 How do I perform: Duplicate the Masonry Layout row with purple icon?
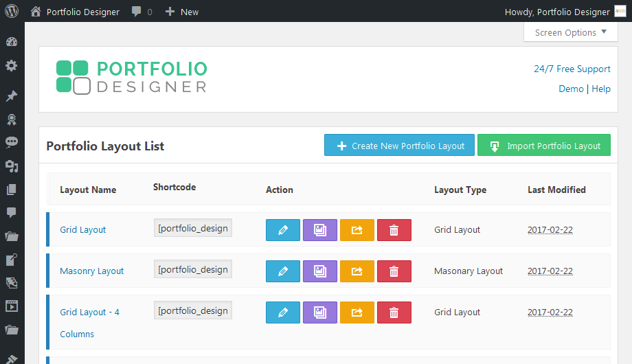pyautogui.click(x=320, y=271)
